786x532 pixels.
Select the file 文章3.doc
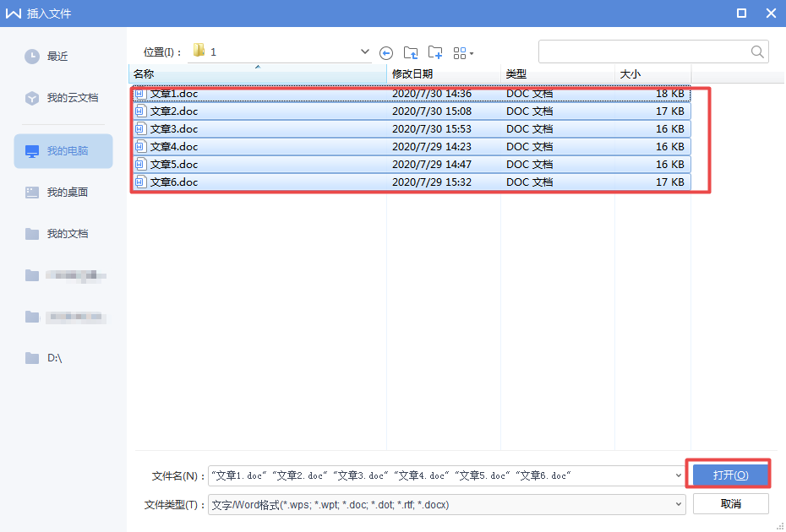[x=174, y=129]
